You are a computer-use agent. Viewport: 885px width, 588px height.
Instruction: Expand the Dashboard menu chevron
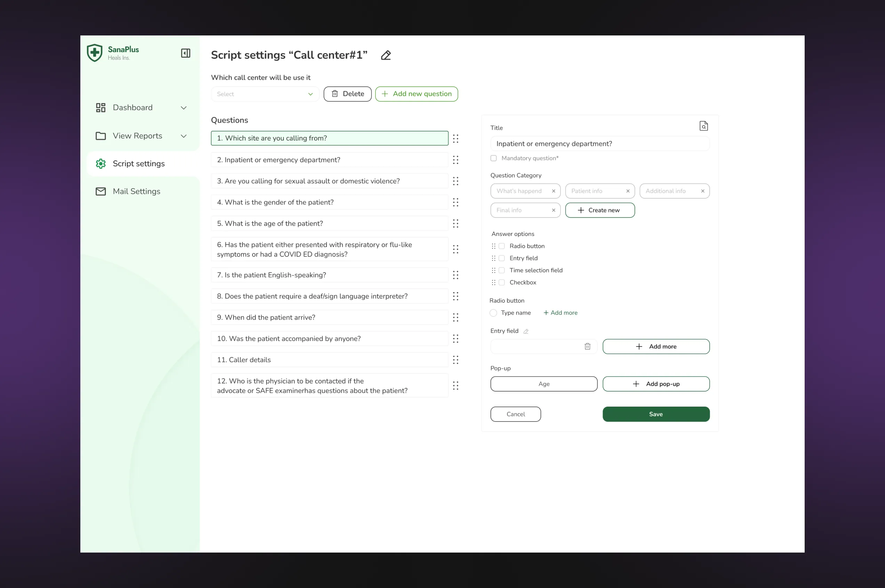[x=184, y=108]
